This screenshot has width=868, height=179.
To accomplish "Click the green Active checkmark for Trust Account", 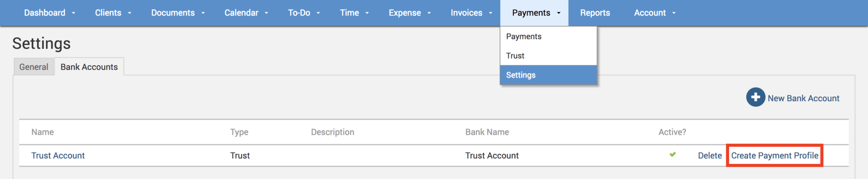I will (673, 155).
